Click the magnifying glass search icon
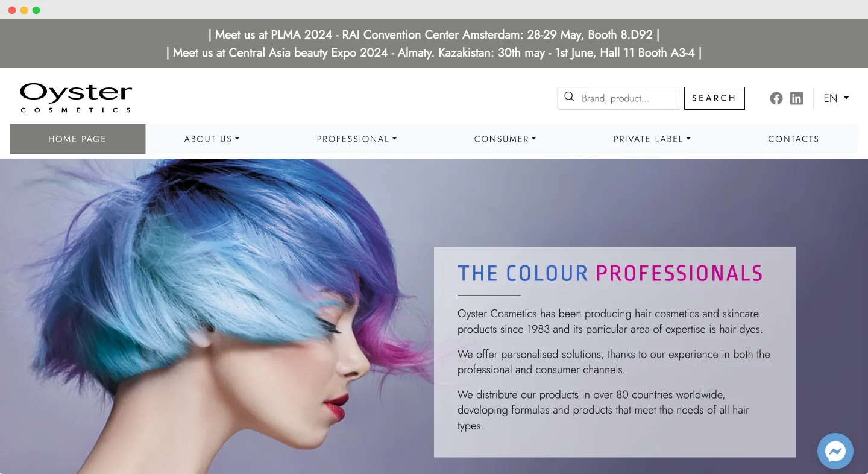The height and width of the screenshot is (474, 868). 569,97
